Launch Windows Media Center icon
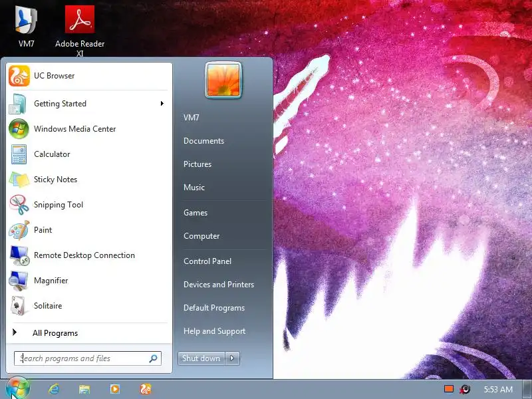532x399 pixels. tap(19, 129)
